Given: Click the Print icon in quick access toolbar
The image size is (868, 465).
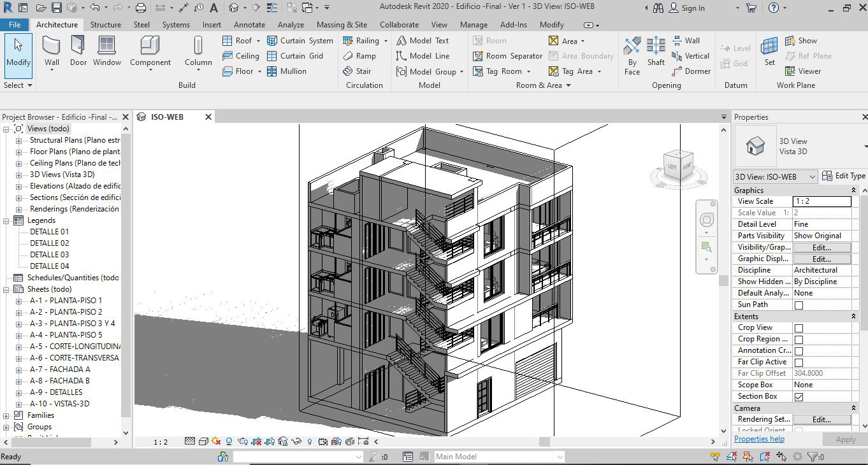Looking at the screenshot, I should (141, 8).
